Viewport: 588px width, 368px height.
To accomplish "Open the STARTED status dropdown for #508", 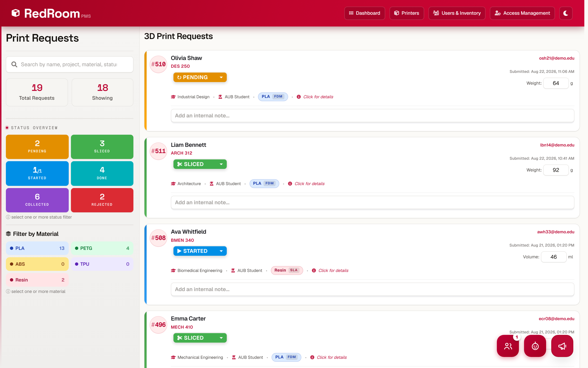I will click(x=200, y=251).
